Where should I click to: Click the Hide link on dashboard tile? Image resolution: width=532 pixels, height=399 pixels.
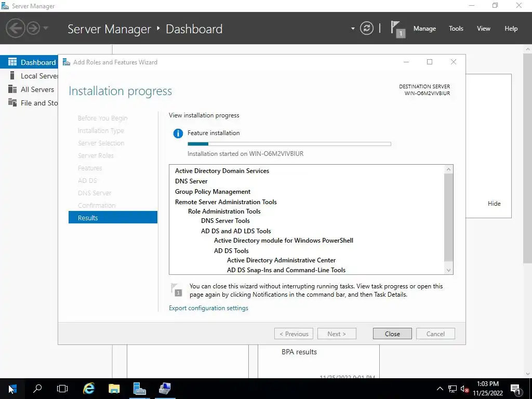[x=494, y=204]
